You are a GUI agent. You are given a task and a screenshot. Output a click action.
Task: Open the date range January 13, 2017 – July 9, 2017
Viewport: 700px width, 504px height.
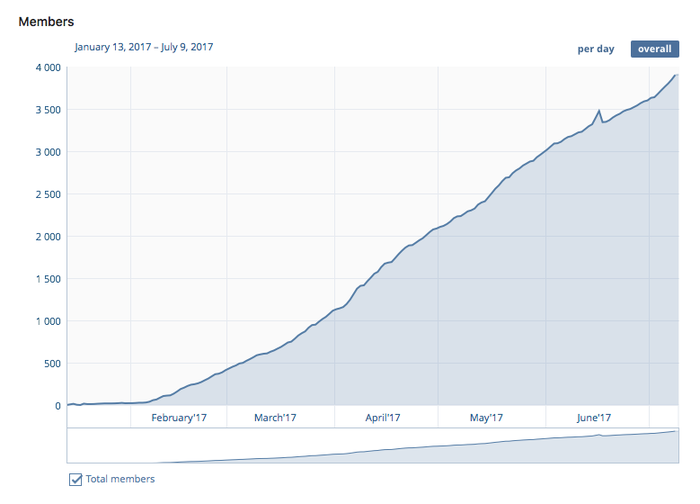click(x=144, y=47)
